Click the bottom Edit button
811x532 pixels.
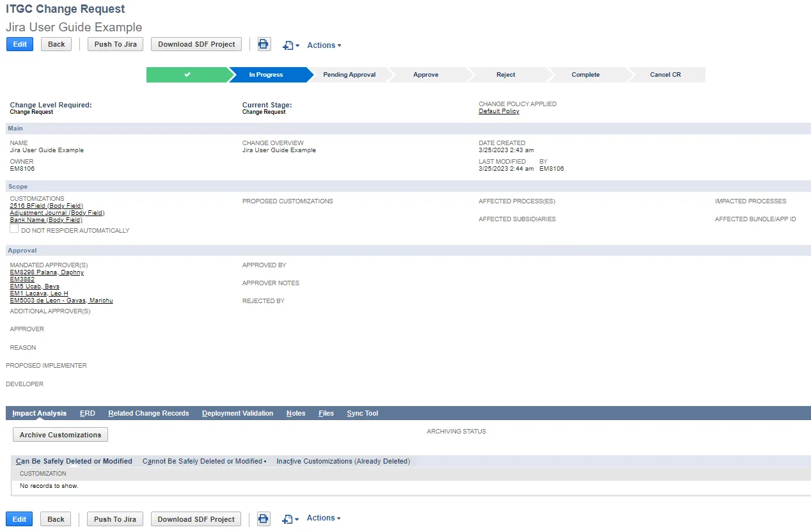tap(20, 519)
